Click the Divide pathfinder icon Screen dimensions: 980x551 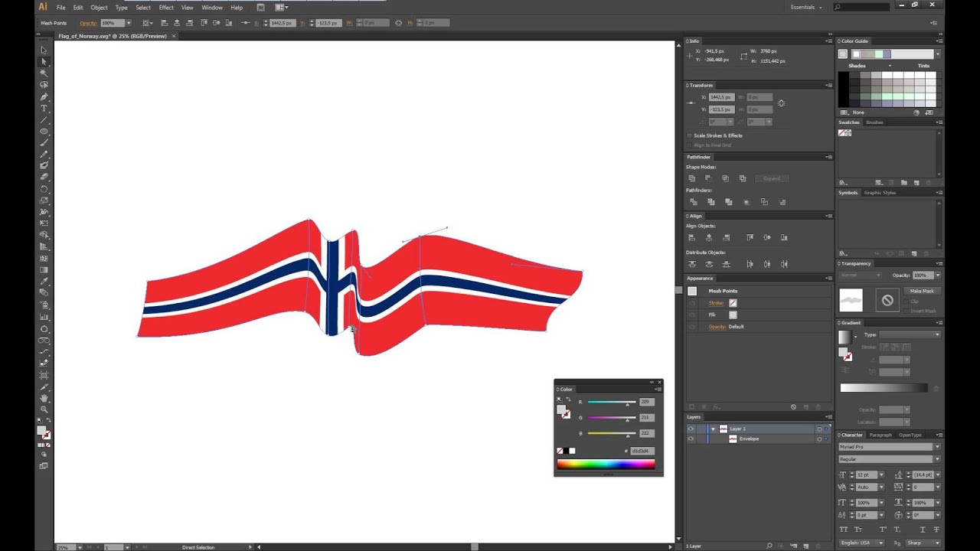click(x=693, y=202)
